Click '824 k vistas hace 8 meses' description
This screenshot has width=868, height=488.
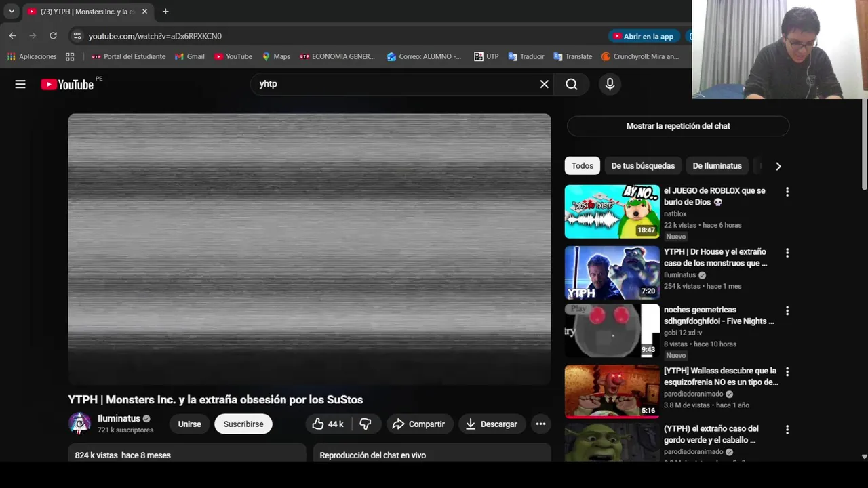(x=123, y=455)
